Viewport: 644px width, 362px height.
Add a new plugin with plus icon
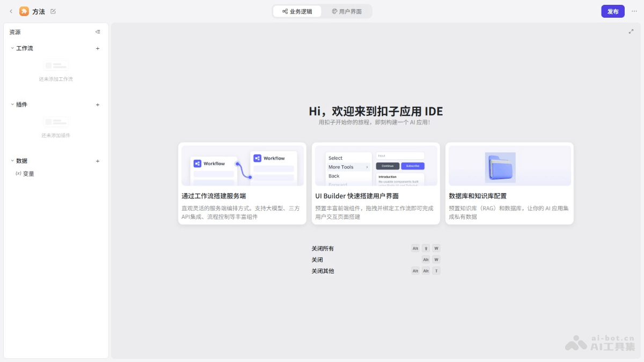pyautogui.click(x=98, y=105)
